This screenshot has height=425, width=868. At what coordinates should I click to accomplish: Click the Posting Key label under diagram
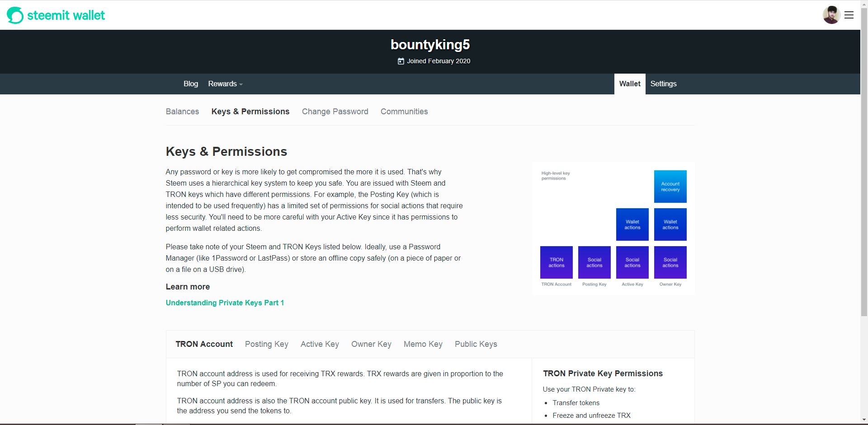coord(594,284)
